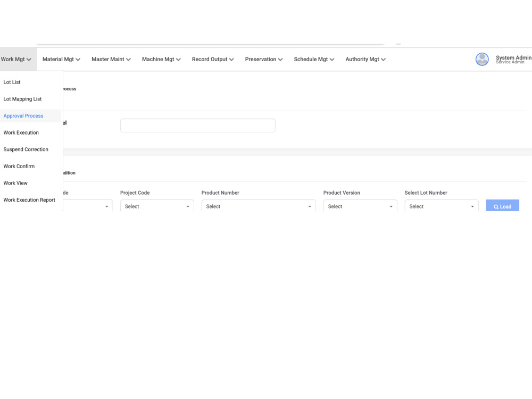The height and width of the screenshot is (399, 532).
Task: Expand the Select Lot Number dropdown
Action: pos(442,206)
